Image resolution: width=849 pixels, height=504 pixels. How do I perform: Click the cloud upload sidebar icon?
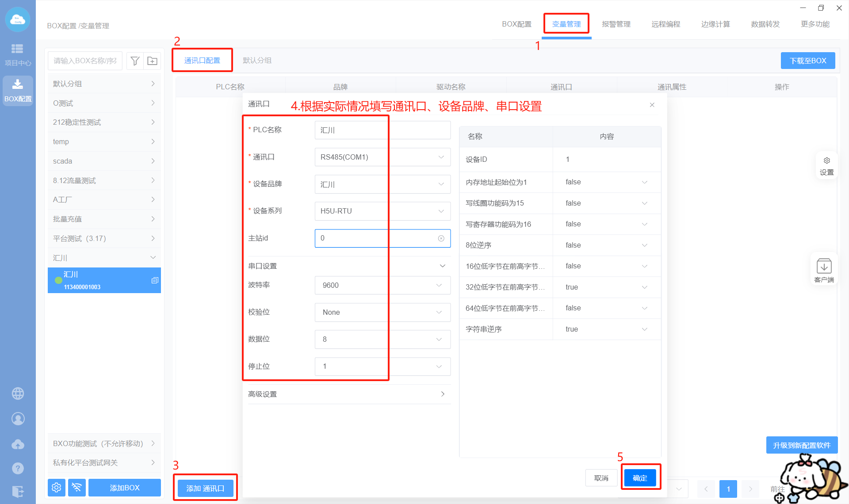[18, 444]
